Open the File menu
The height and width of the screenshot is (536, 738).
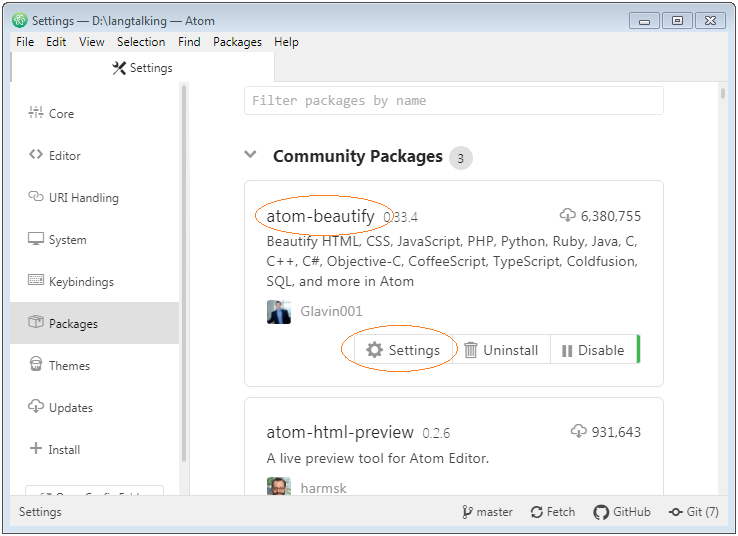(x=25, y=42)
